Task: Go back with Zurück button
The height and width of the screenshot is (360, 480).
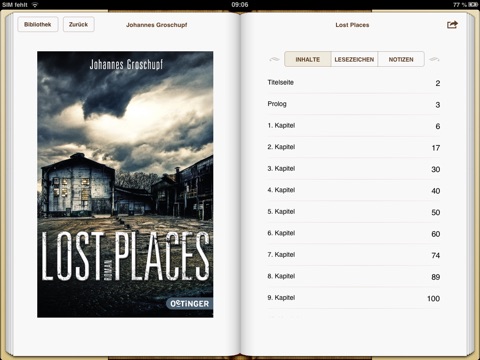Action: click(79, 24)
